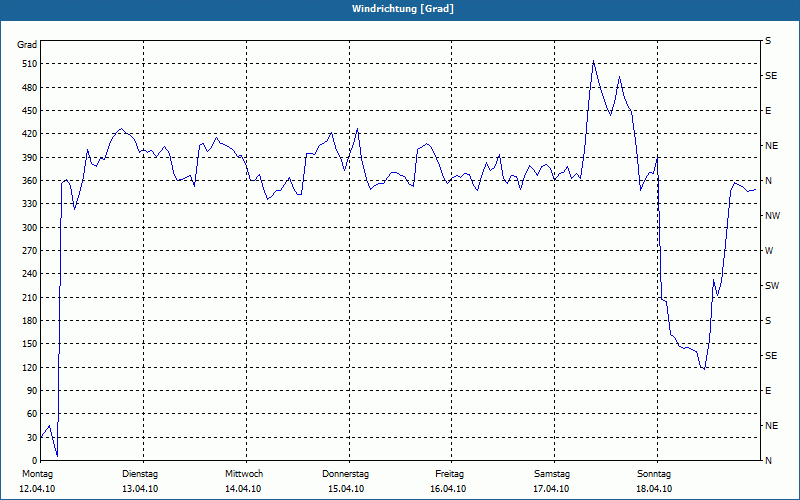The image size is (800, 500).
Task: Select the 'W' compass direction label
Action: pyautogui.click(x=769, y=251)
